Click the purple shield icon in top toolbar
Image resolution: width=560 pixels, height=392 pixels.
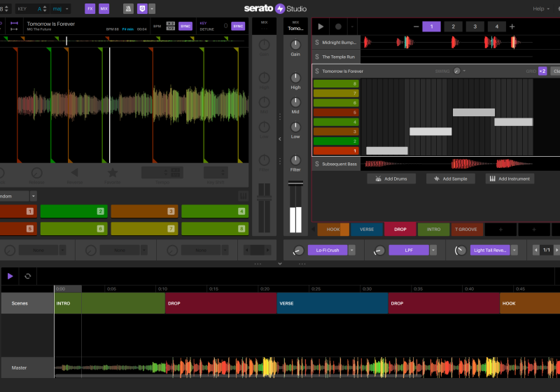point(142,8)
